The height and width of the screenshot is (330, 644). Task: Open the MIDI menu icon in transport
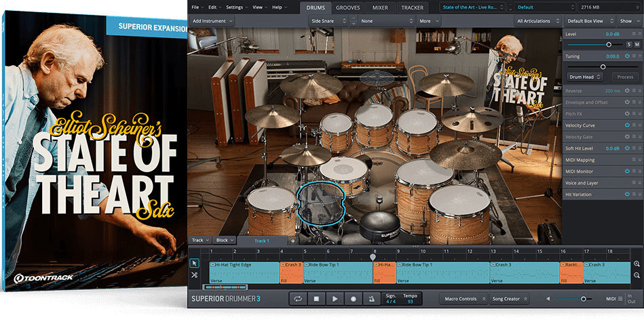tap(620, 299)
